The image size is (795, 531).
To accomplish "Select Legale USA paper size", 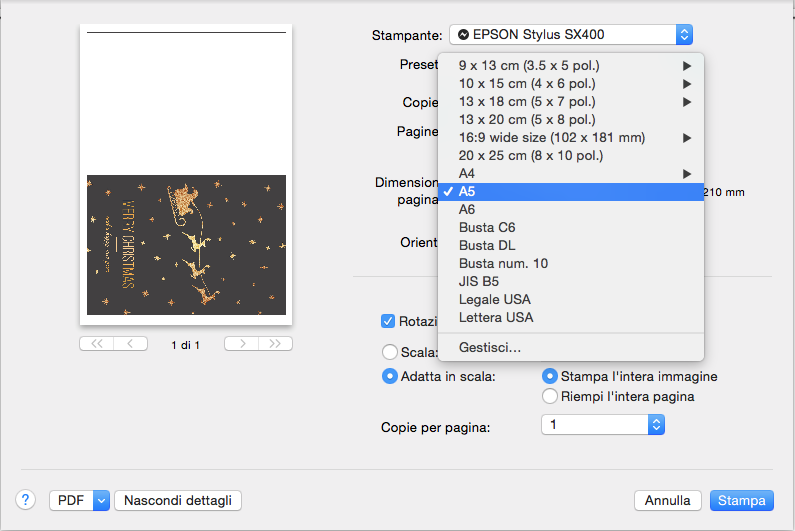I will (x=571, y=300).
